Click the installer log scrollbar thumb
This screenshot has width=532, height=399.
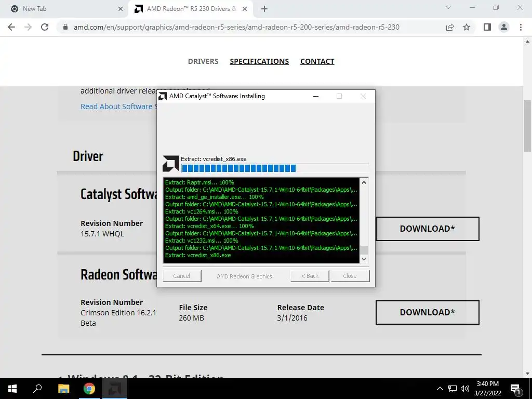point(364,250)
